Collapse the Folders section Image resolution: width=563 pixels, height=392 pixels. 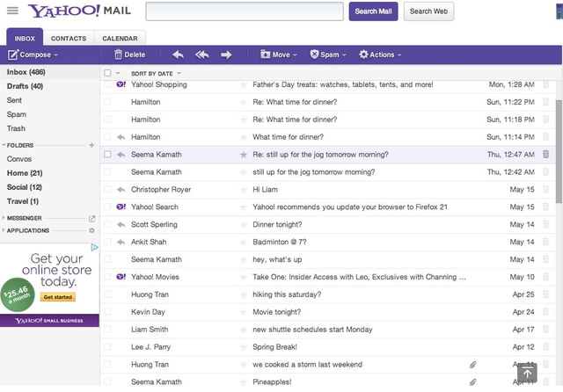click(x=4, y=145)
